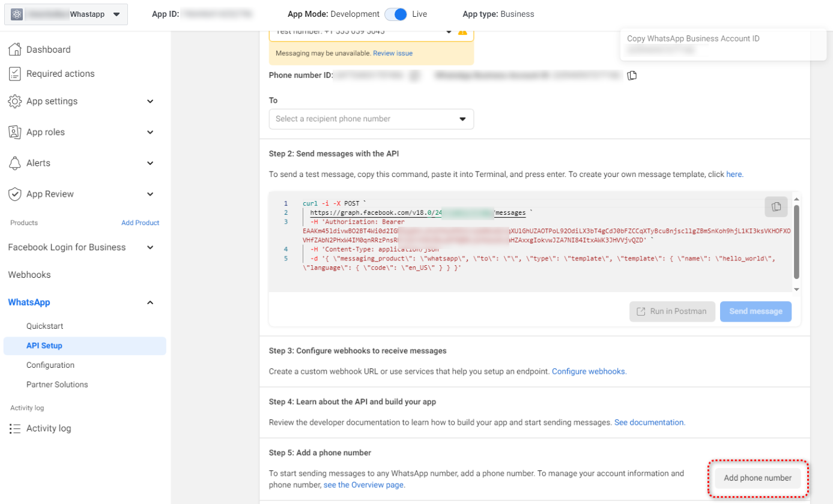Click the App Review shield icon
The width and height of the screenshot is (833, 504).
pyautogui.click(x=15, y=194)
